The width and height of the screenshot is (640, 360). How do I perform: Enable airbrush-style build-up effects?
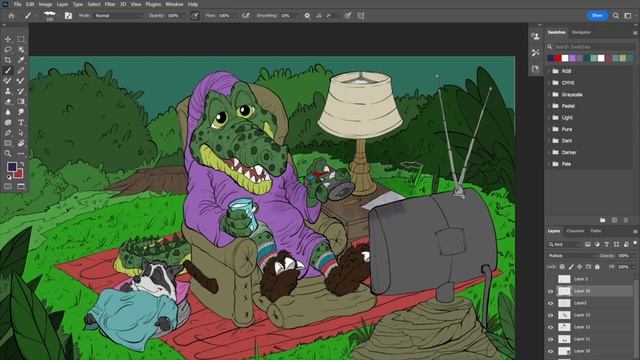(246, 16)
